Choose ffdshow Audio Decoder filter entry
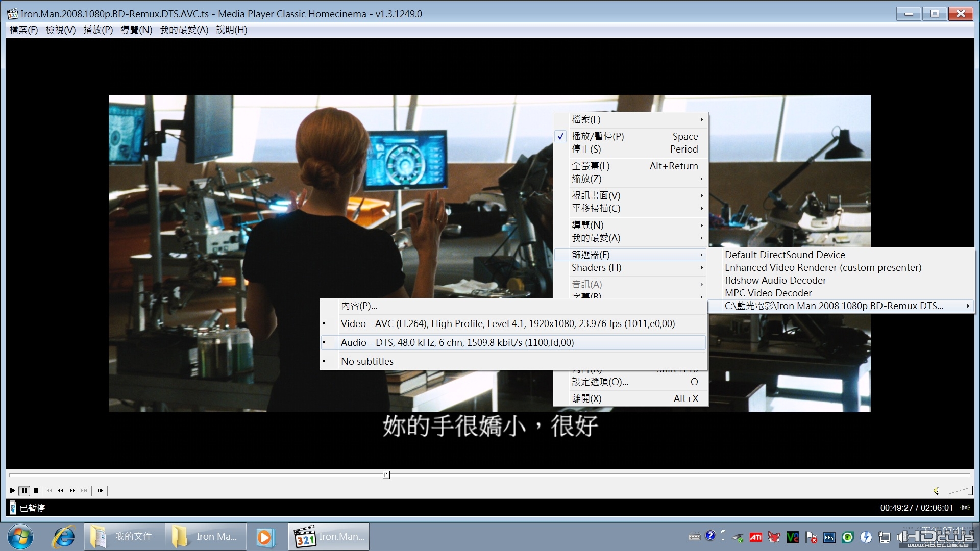 (775, 281)
